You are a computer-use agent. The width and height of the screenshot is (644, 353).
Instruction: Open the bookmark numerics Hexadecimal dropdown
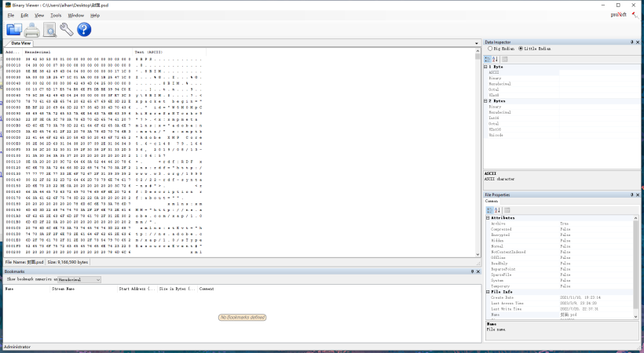coord(79,279)
